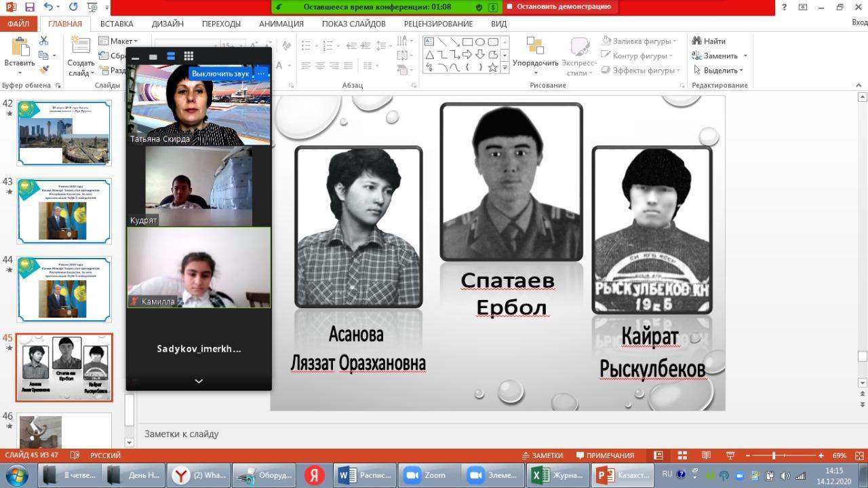The height and width of the screenshot is (488, 868).
Task: Mute participant with Выключить звук button
Action: pyautogui.click(x=220, y=73)
